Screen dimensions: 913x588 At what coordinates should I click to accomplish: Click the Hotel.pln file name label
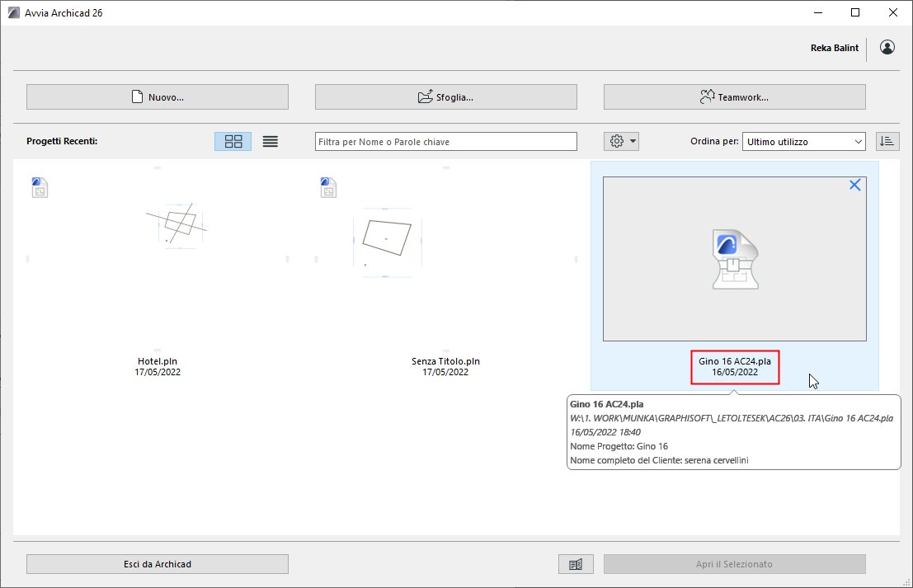tap(158, 361)
